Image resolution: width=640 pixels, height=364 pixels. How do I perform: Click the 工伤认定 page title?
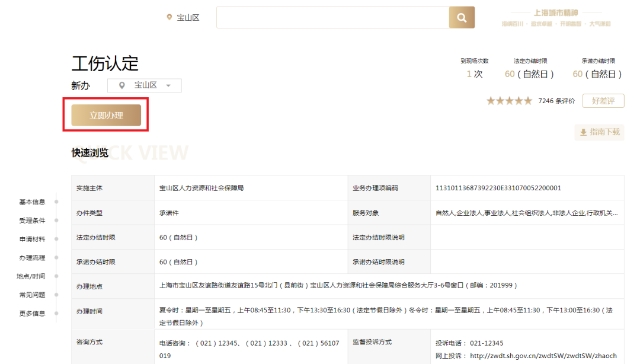click(105, 64)
